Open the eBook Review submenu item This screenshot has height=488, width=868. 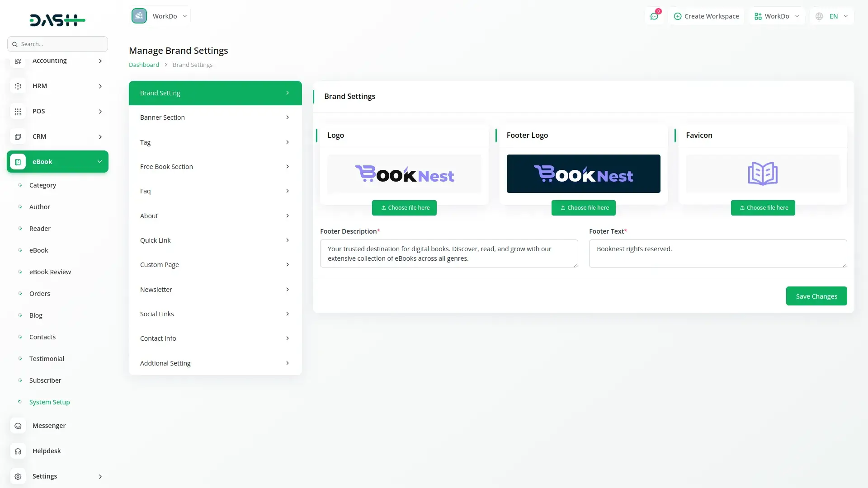click(x=50, y=272)
